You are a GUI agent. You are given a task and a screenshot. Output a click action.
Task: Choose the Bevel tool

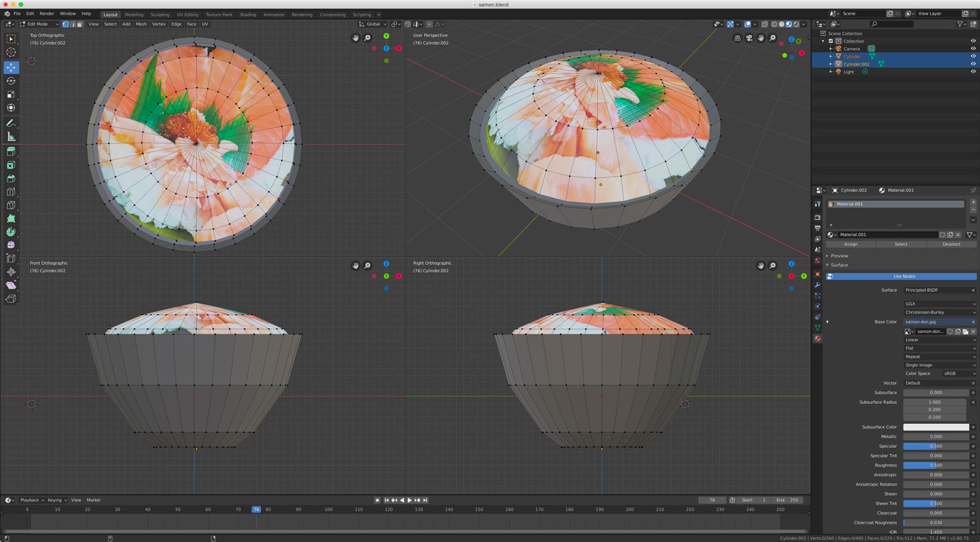click(11, 178)
